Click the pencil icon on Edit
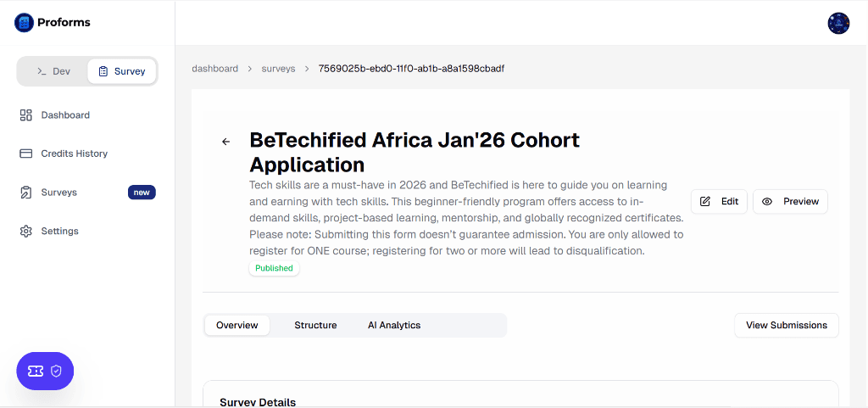This screenshot has height=408, width=868. pos(705,202)
